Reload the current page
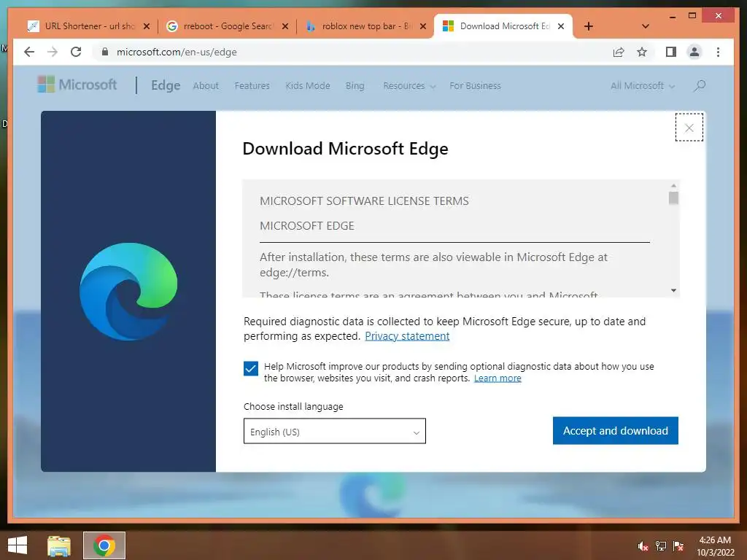The height and width of the screenshot is (560, 747). [76, 52]
